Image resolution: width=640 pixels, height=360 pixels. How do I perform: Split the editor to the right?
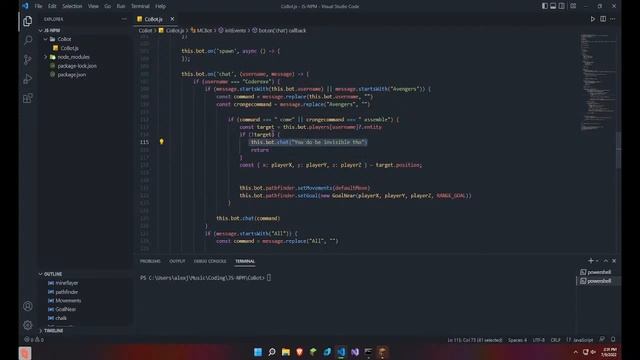(603, 19)
